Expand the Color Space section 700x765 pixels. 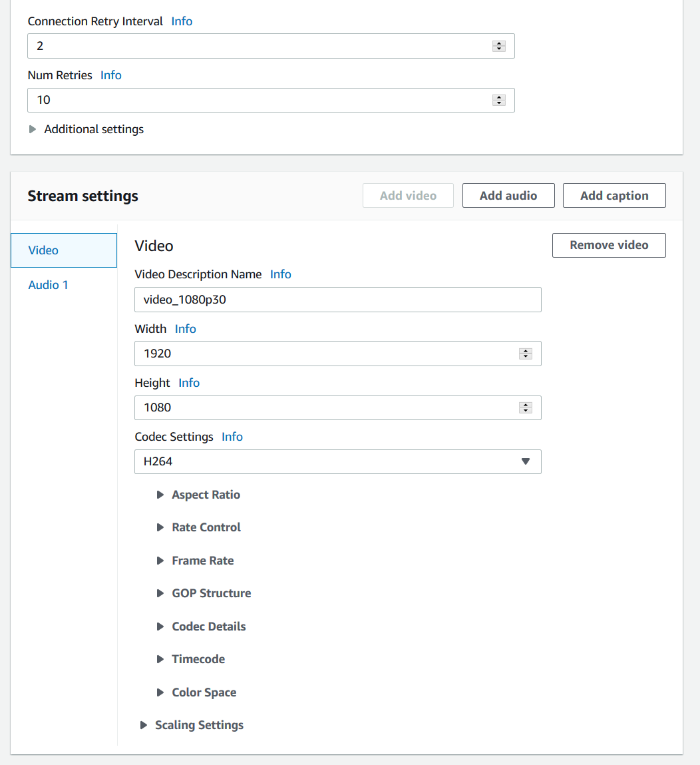point(196,692)
